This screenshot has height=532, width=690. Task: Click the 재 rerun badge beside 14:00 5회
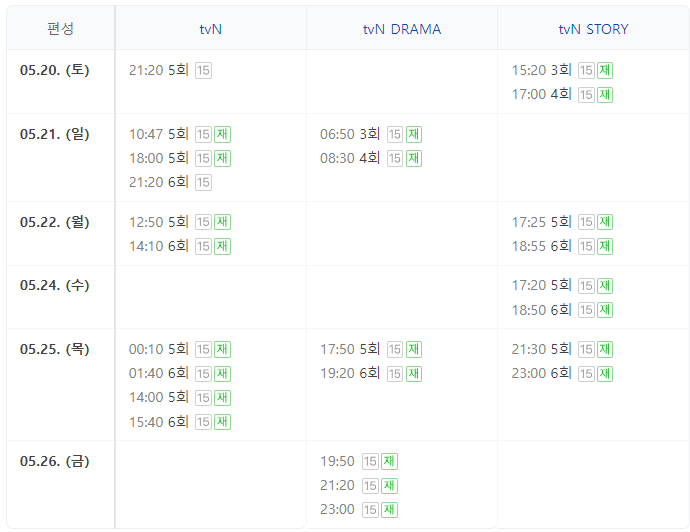click(222, 398)
